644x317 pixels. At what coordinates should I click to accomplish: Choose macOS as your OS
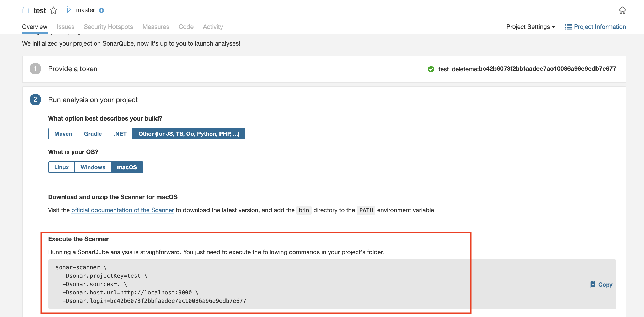127,167
